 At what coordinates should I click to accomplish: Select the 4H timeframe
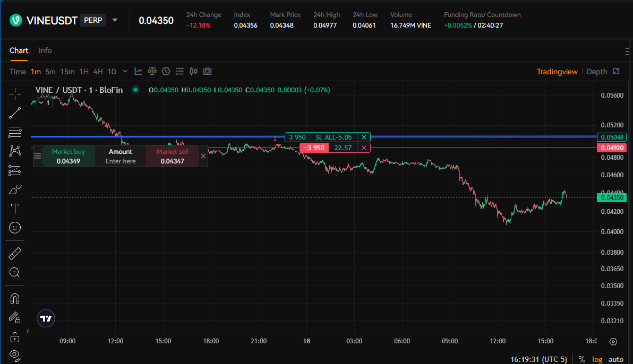point(98,72)
